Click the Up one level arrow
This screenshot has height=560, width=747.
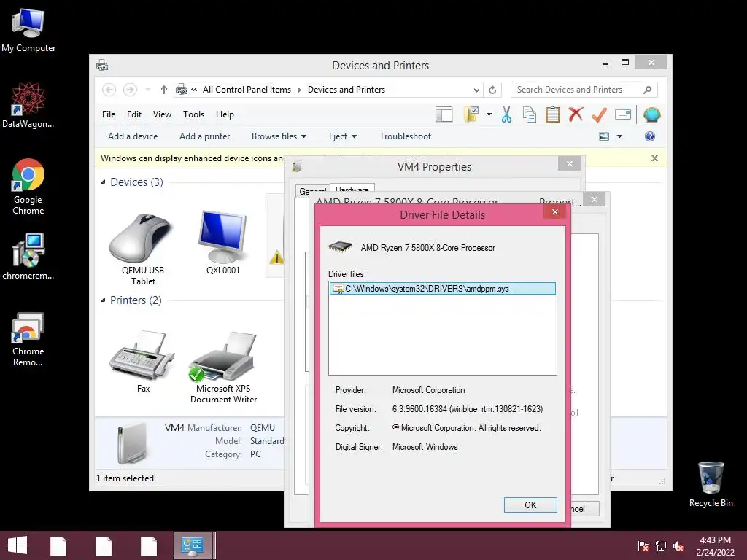click(x=164, y=90)
